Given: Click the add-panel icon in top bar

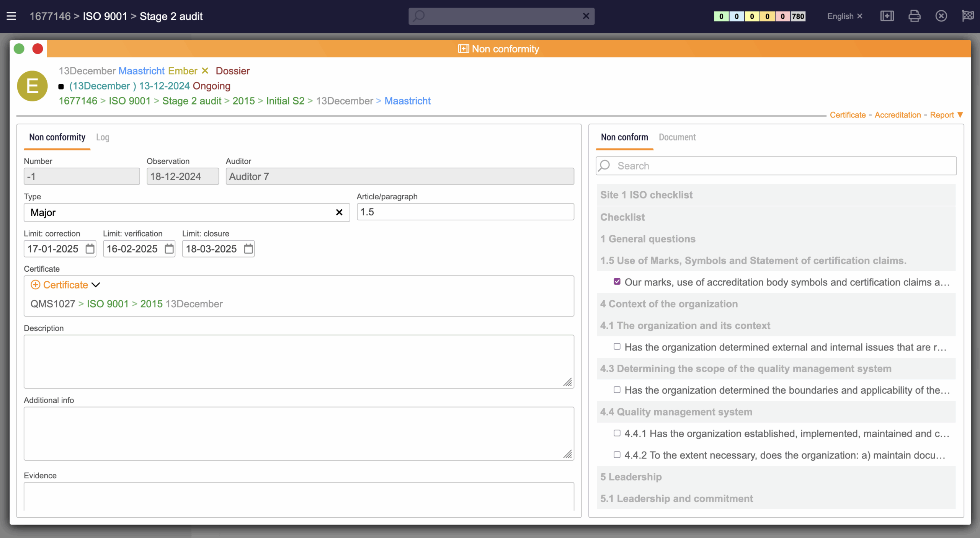Looking at the screenshot, I should (887, 16).
